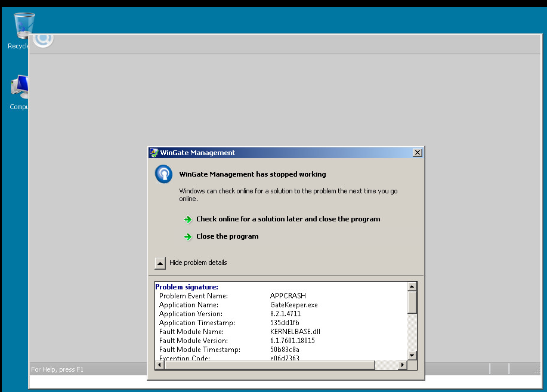
Task: Click the Problem Event Name label
Action: (194, 296)
